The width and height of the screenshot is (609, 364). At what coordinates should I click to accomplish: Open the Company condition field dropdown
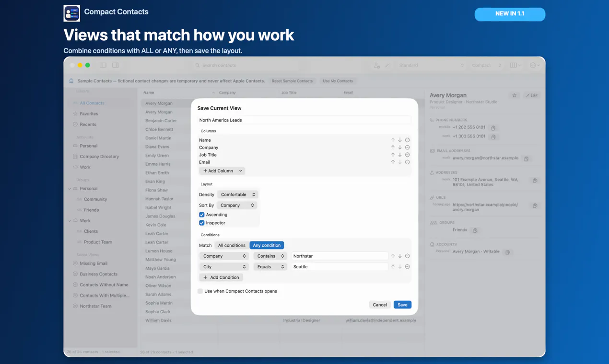click(x=223, y=256)
